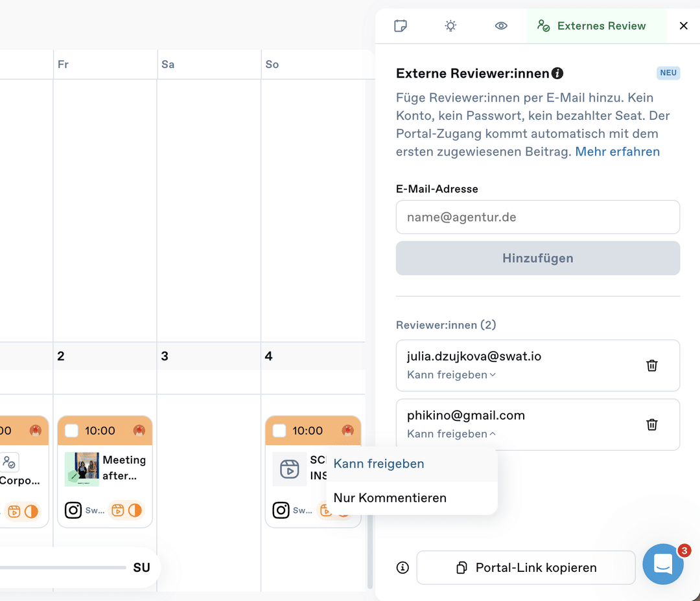Tick checkbox on Sunday 10:00 post

click(279, 431)
